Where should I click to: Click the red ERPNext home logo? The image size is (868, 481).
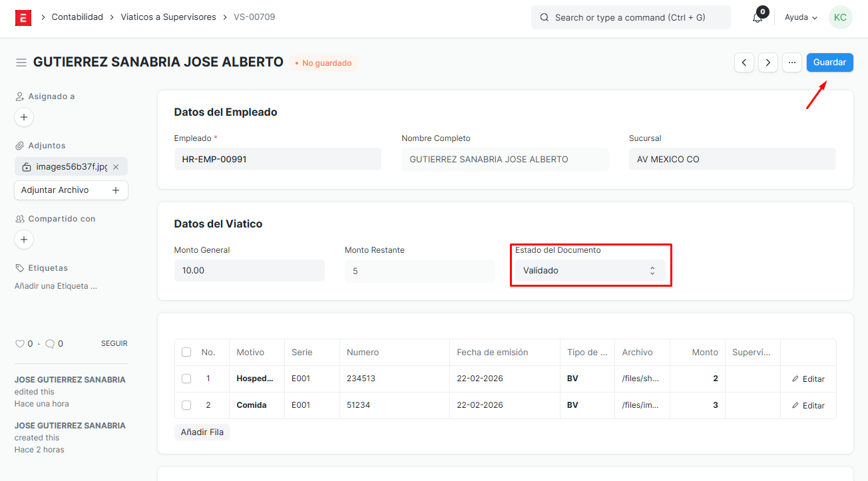(23, 17)
